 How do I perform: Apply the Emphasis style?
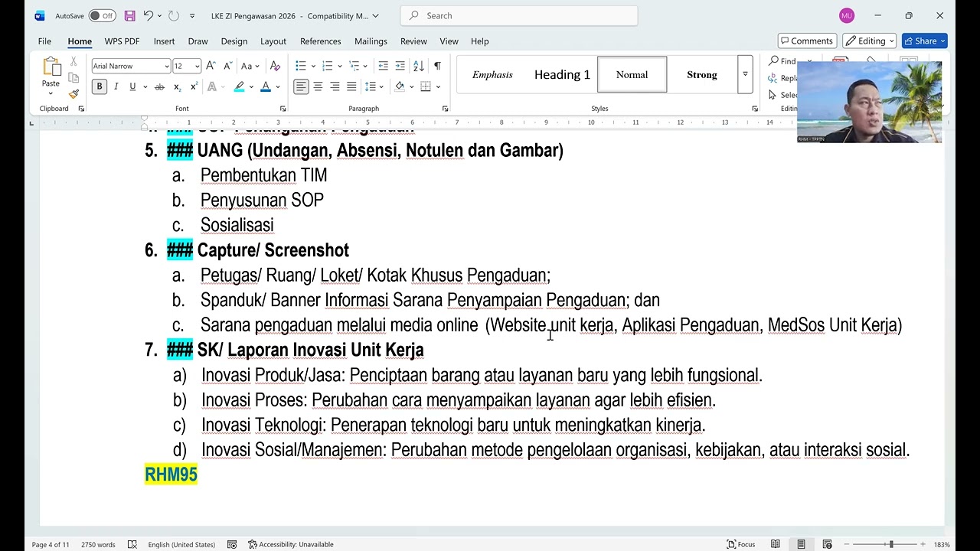tap(492, 74)
